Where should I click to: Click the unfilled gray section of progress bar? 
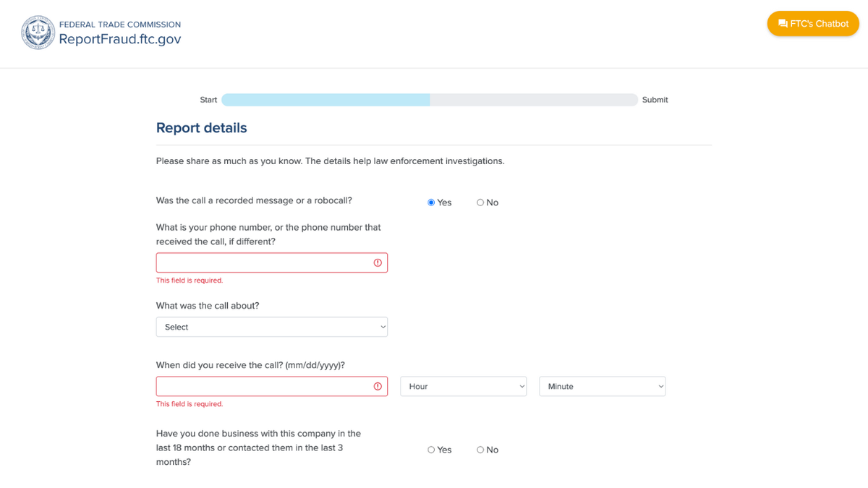(534, 100)
